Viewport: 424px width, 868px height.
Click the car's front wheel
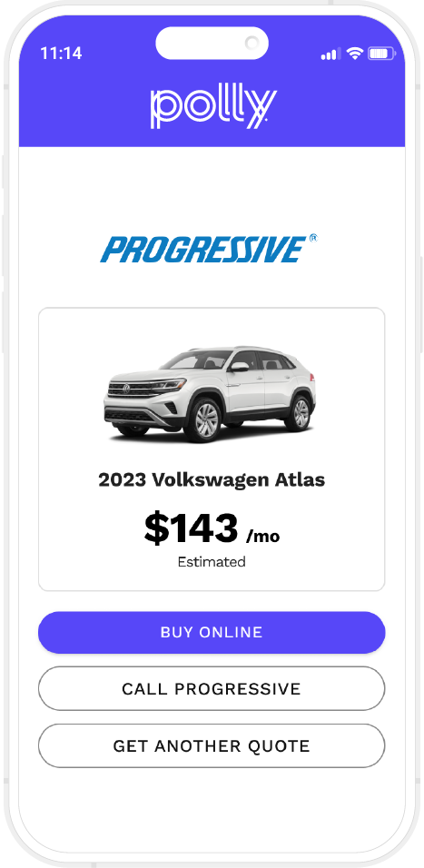click(x=206, y=419)
